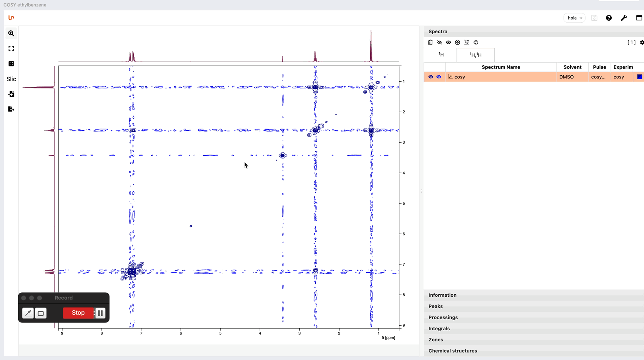
Task: Pause the recording
Action: click(101, 313)
